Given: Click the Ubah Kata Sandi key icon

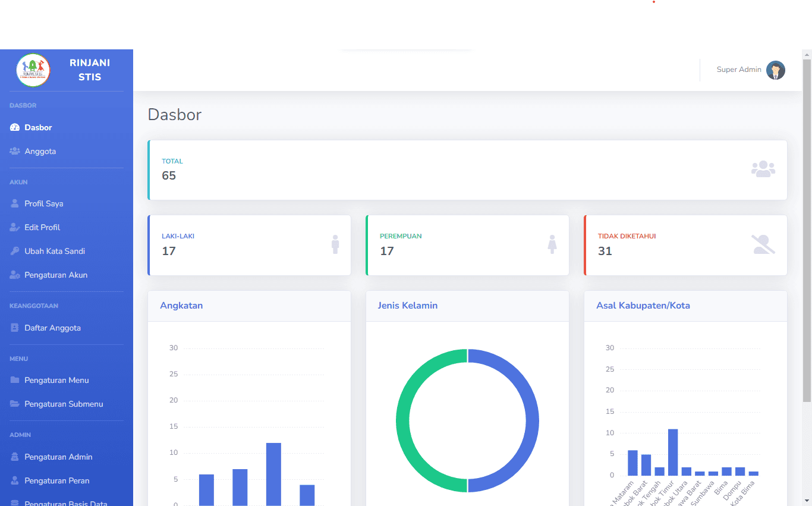Looking at the screenshot, I should pos(15,252).
